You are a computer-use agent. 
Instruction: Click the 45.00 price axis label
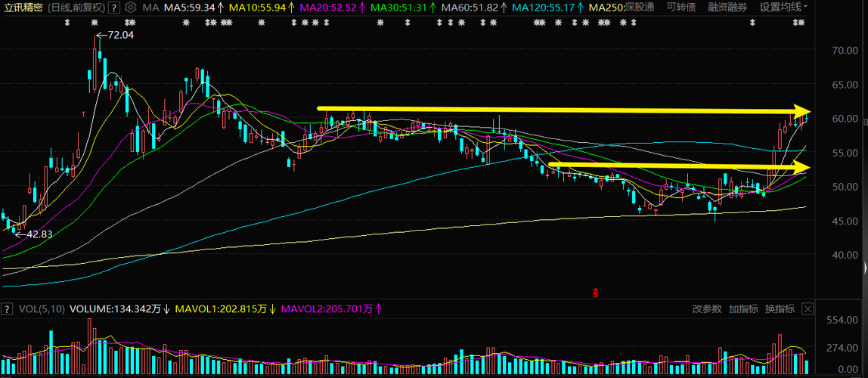coord(845,221)
